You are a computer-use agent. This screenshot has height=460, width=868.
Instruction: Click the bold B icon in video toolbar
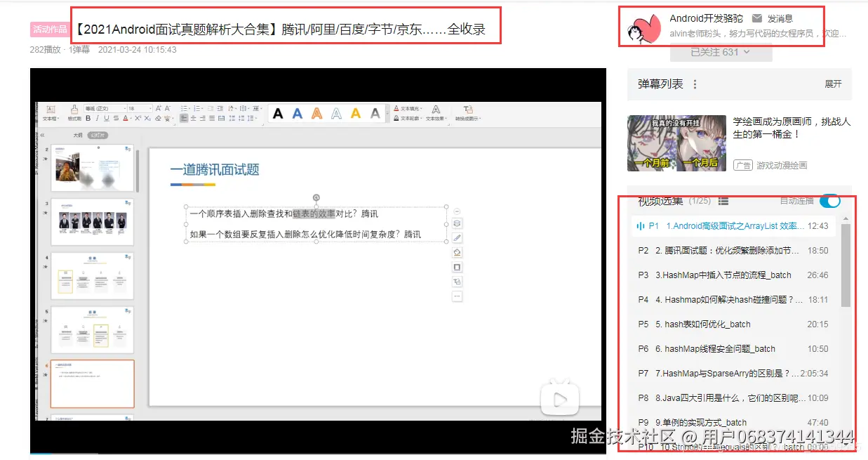[x=88, y=119]
